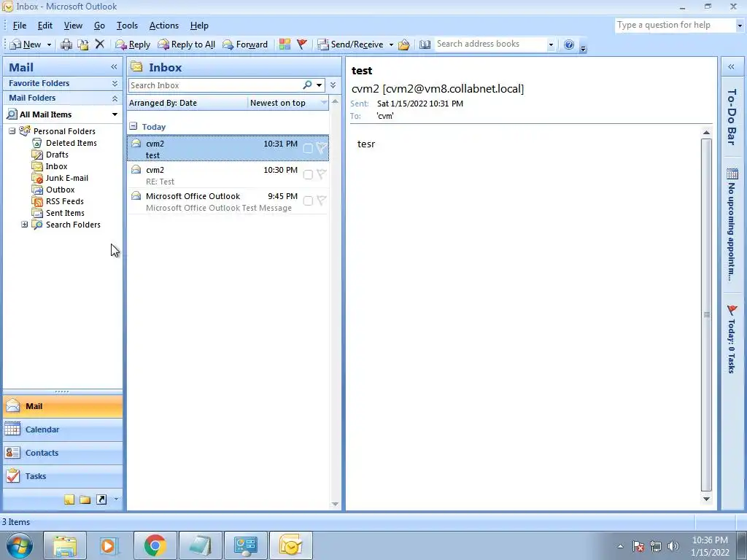This screenshot has width=747, height=560.
Task: Click the open envelope icon beside Send/Receive
Action: pos(404,44)
